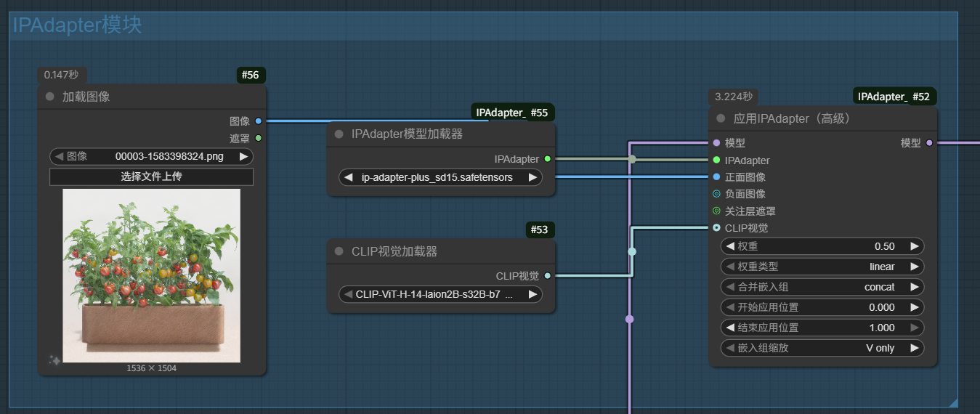Click the reroute dot on the purple model wire
Image resolution: width=980 pixels, height=414 pixels.
pos(629,319)
